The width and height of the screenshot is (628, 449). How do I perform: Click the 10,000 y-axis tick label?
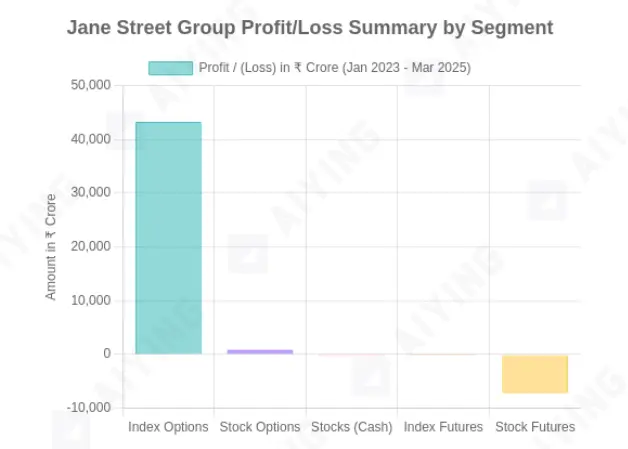tap(91, 300)
